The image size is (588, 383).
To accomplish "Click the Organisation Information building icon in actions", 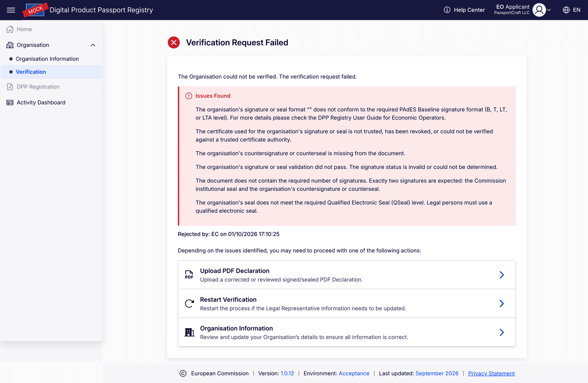I will [x=189, y=332].
